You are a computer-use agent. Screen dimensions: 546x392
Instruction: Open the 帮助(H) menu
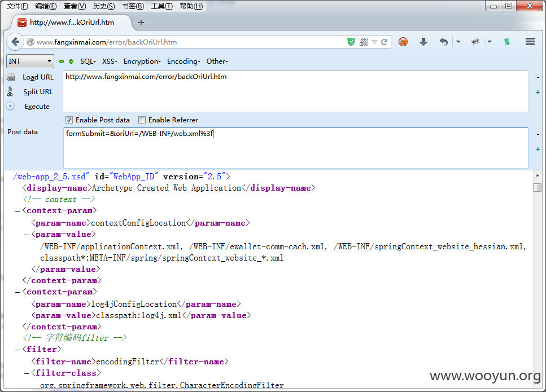[x=191, y=6]
